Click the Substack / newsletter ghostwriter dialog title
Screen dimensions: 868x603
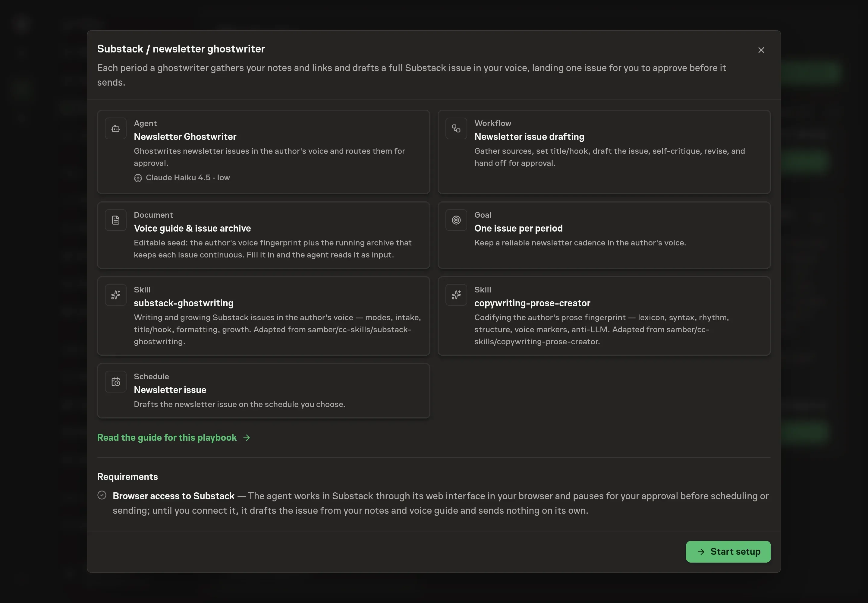[x=181, y=49]
